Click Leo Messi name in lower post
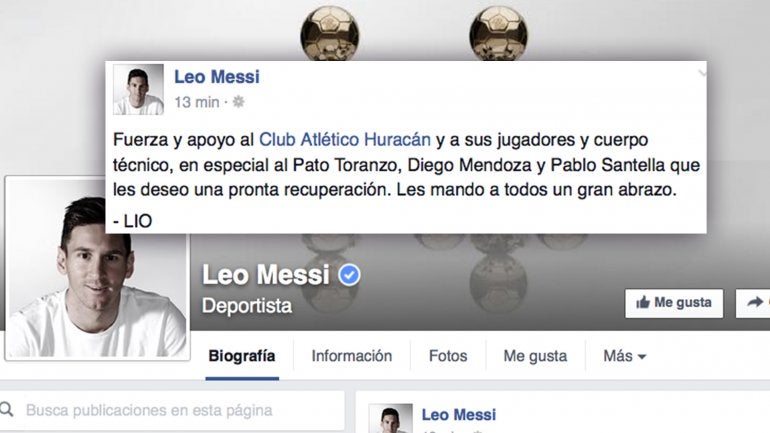This screenshot has width=770, height=433. [x=459, y=415]
